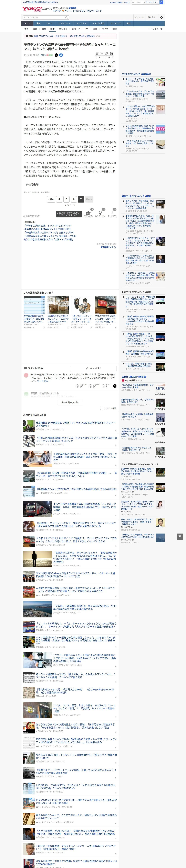Open 【時価総額ランキングTOP100】 article link
Image resolution: width=186 pixels, height=868 pixels.
tap(77, 489)
